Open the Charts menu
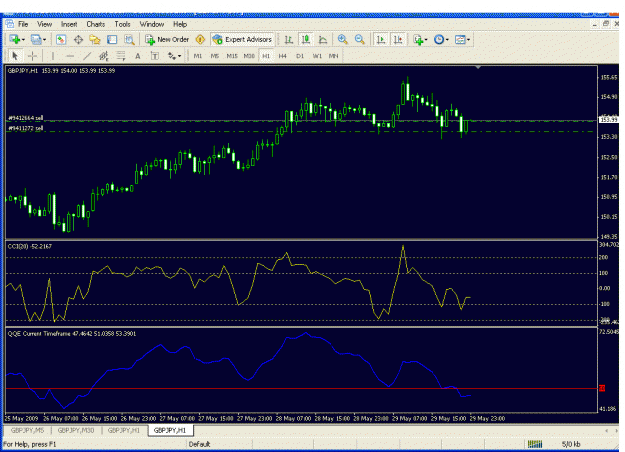This screenshot has width=625, height=452. coord(96,24)
